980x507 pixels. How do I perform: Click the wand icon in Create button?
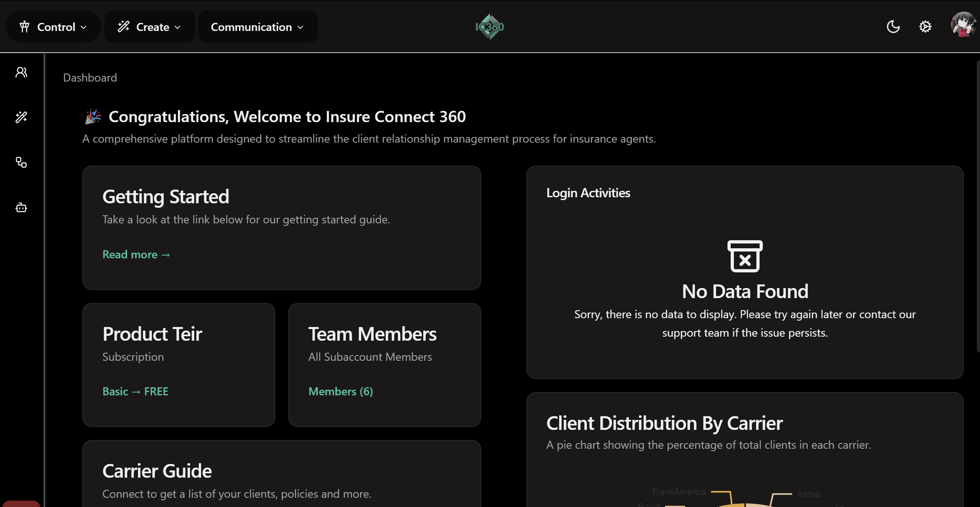pos(124,27)
